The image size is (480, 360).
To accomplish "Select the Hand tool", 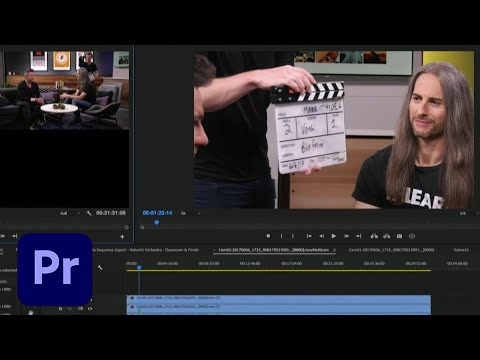I will coord(31,312).
